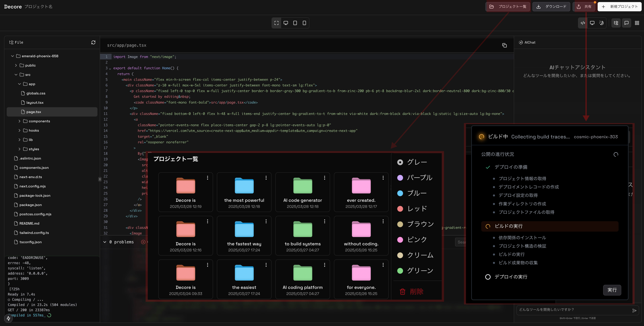Open 'AI code generator' green folder project
644x326 pixels.
pos(303,192)
